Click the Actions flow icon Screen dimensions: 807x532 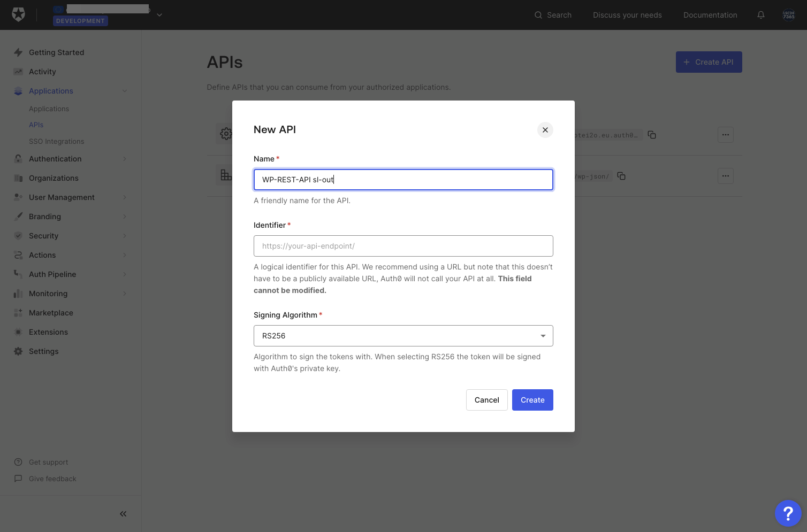pyautogui.click(x=18, y=255)
